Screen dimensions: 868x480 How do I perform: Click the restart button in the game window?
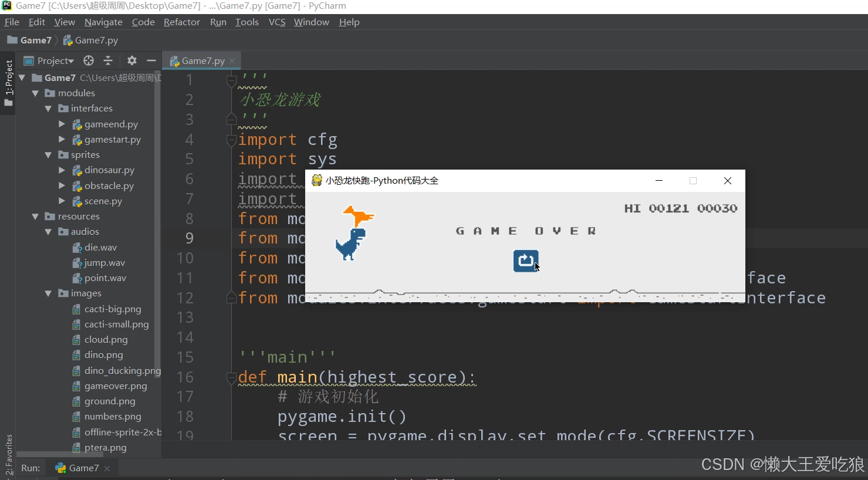coord(526,261)
